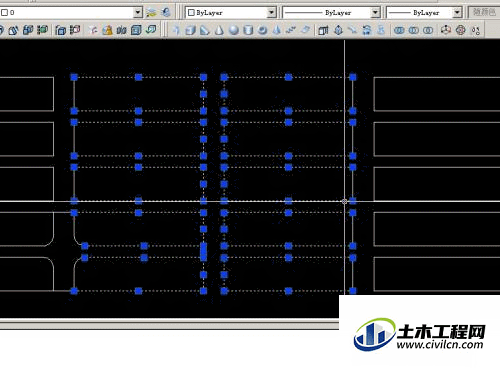Select the Polysolid modeling tool
500x375 pixels.
pos(176,30)
